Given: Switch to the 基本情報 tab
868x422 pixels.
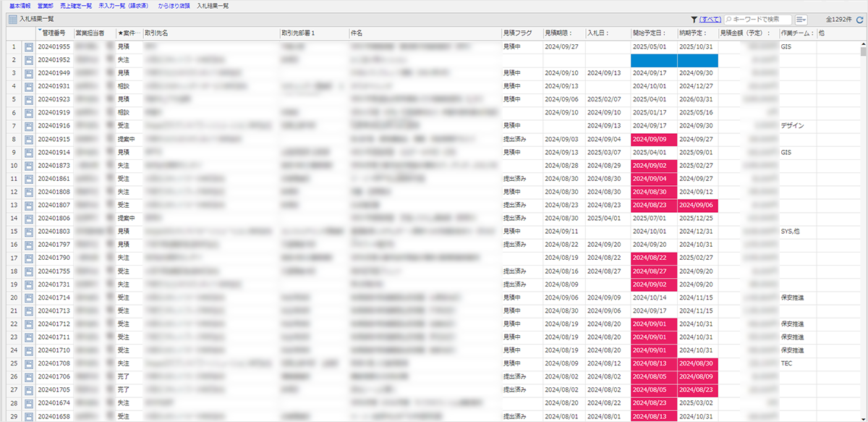Looking at the screenshot, I should (20, 6).
